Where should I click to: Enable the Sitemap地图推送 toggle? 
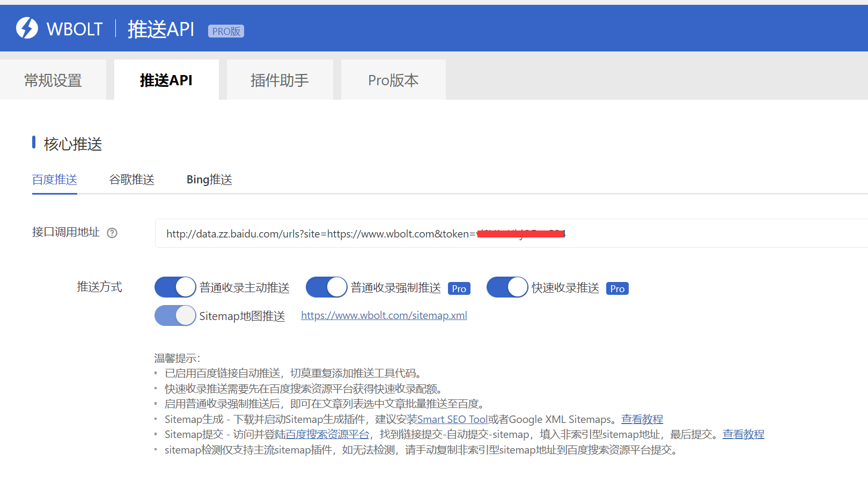coord(174,315)
